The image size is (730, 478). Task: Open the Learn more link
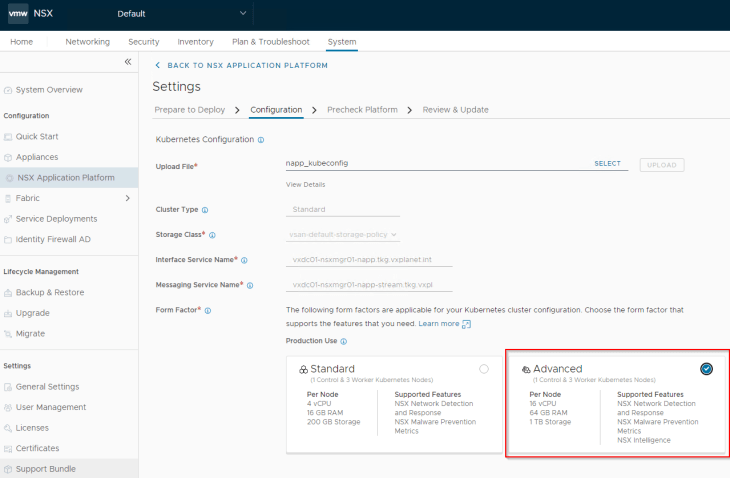point(439,324)
